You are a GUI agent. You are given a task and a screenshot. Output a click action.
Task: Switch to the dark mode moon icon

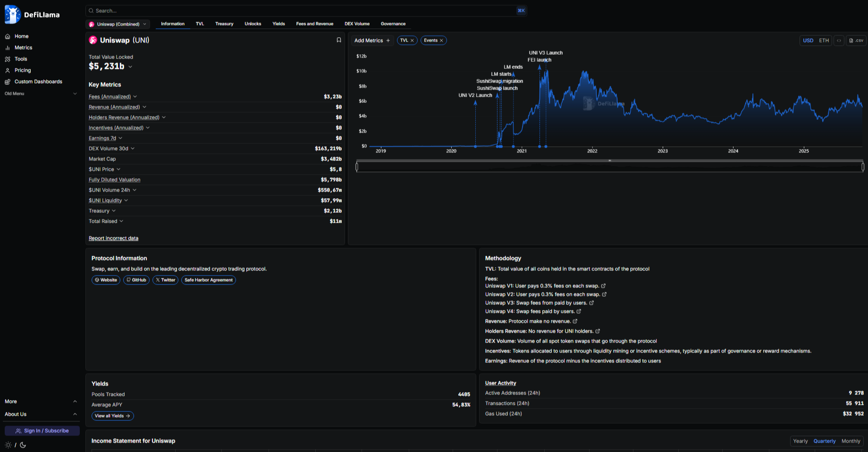23,445
